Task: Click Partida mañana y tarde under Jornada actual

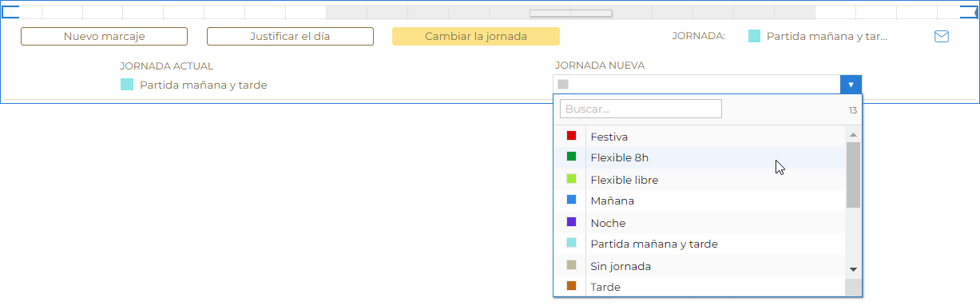Action: [203, 85]
